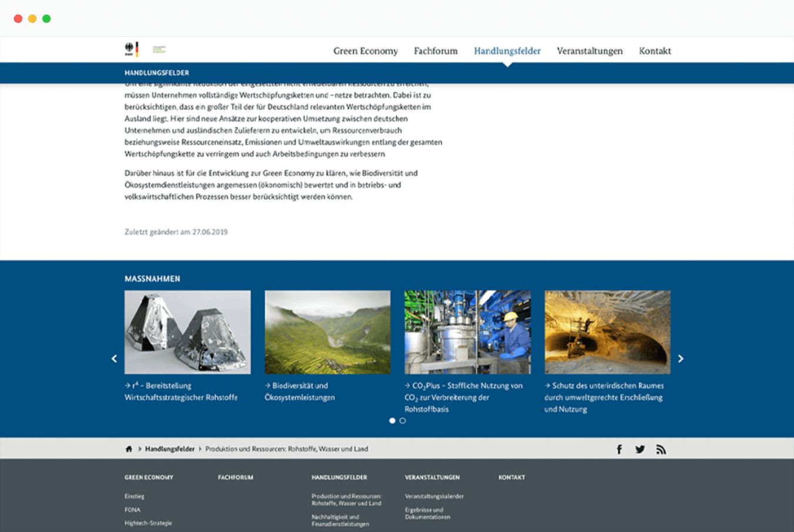Click the green logo beside the eagle
The width and height of the screenshot is (794, 532).
159,50
